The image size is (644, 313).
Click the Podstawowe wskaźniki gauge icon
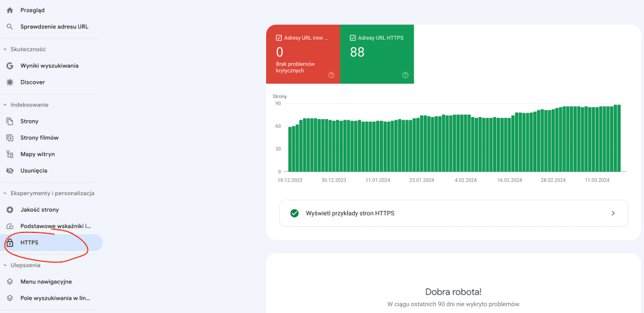[x=10, y=226]
